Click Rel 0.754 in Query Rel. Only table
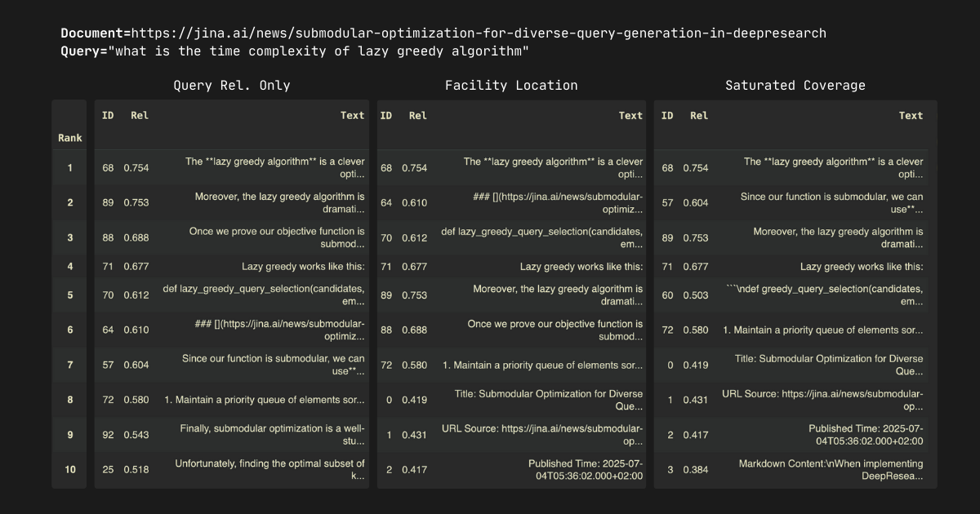Image resolution: width=980 pixels, height=514 pixels. (x=136, y=168)
